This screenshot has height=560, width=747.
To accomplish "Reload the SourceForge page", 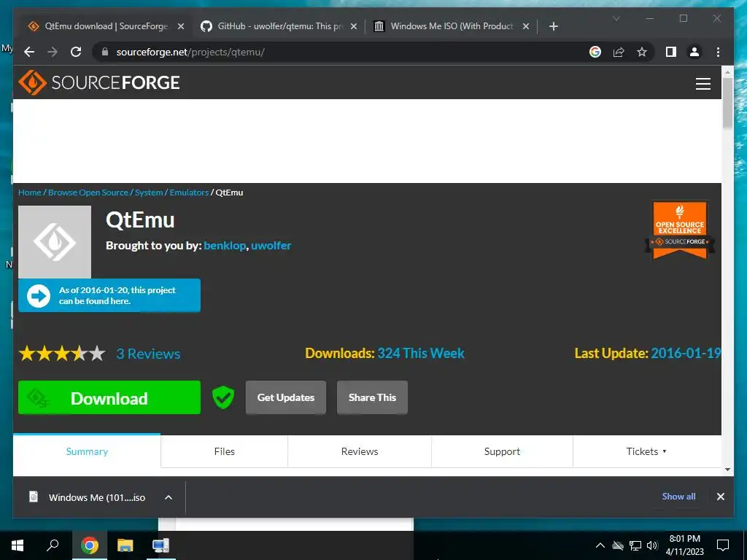I will pyautogui.click(x=76, y=52).
